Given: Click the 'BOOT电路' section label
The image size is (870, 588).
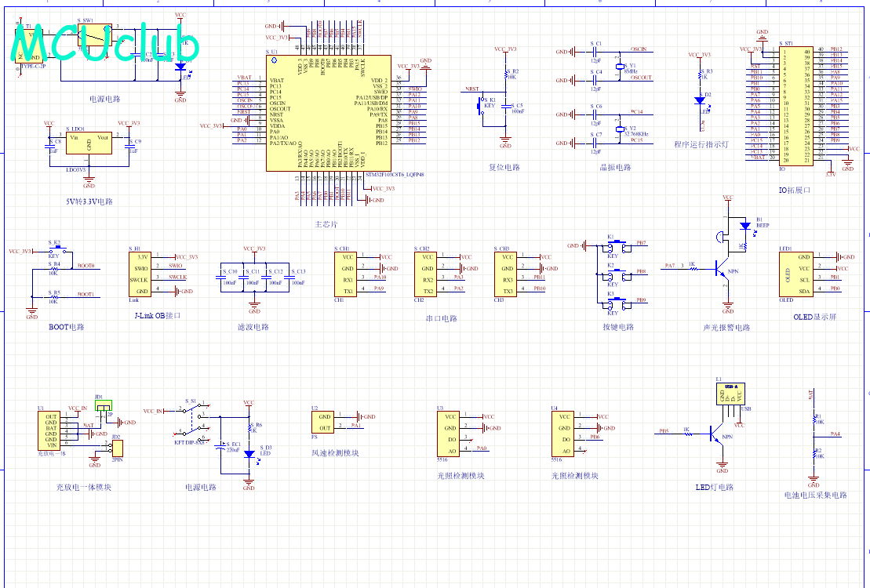Looking at the screenshot, I should [67, 327].
